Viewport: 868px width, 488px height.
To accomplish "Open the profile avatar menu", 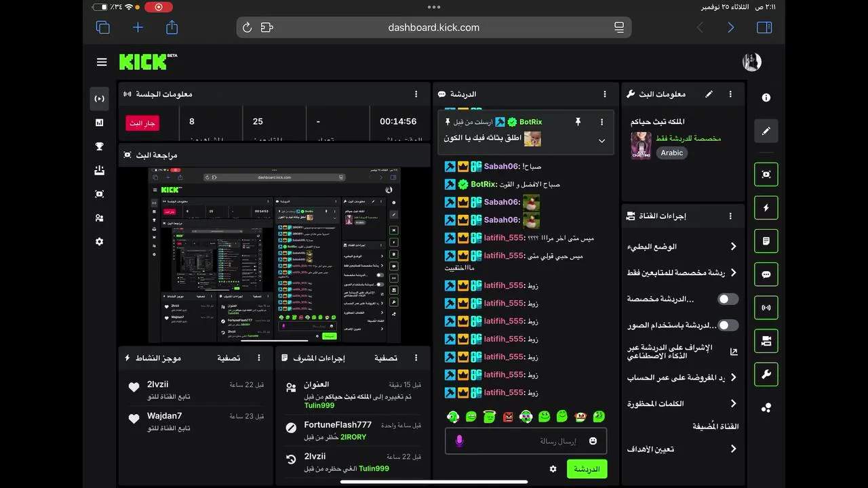I will (751, 62).
